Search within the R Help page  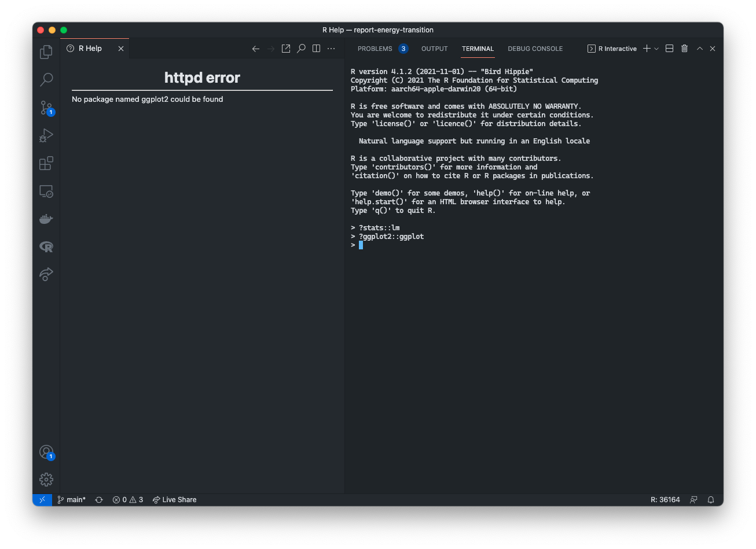301,49
